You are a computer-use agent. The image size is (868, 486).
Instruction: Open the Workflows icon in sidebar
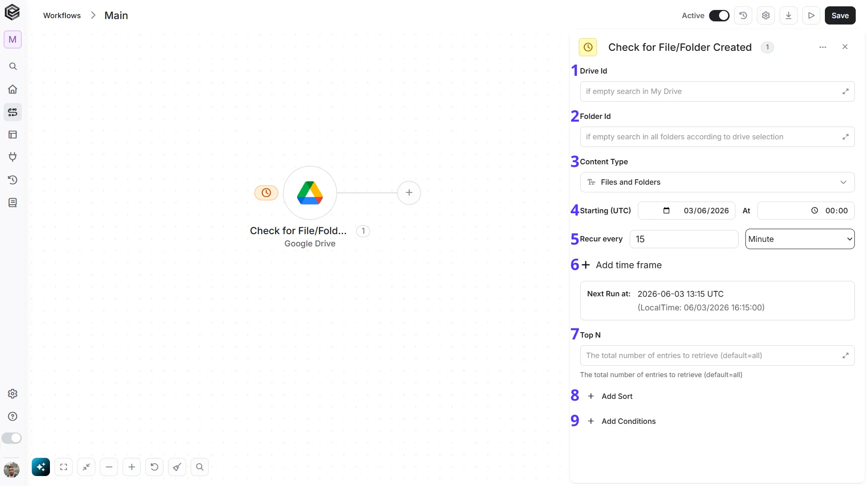(13, 112)
